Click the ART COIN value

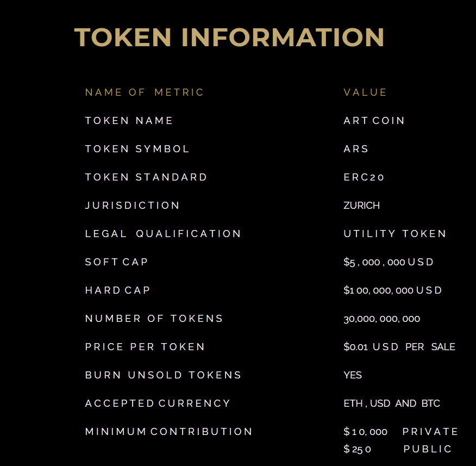tap(374, 121)
